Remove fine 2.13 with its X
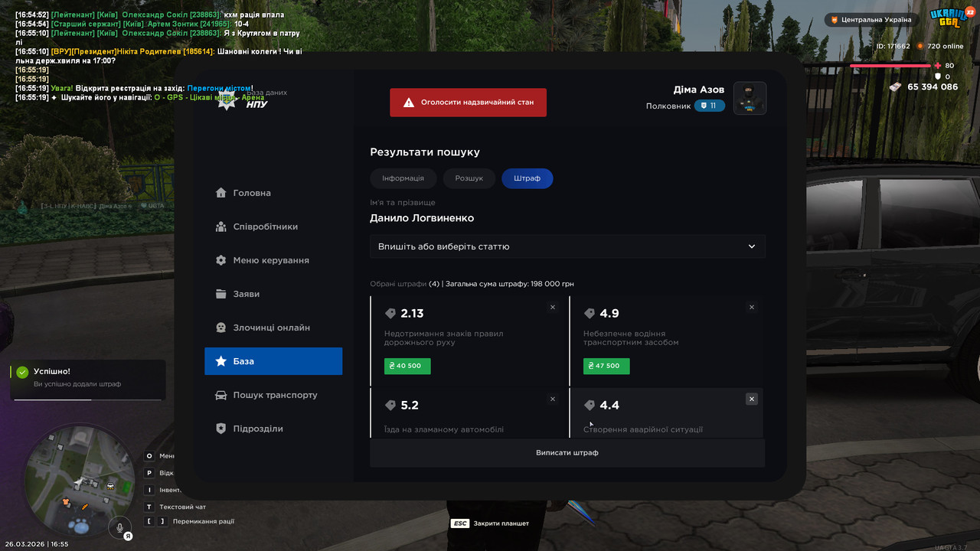Viewport: 980px width, 551px height. 553,307
